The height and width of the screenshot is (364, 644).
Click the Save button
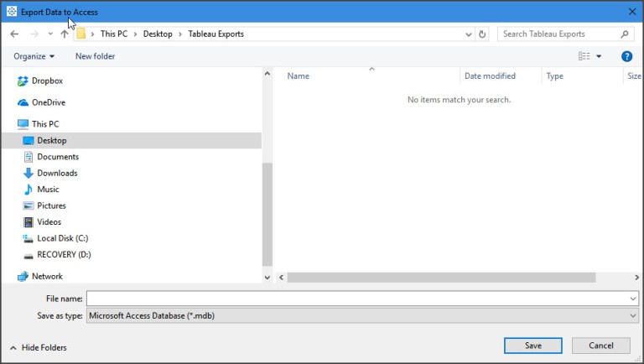[532, 346]
